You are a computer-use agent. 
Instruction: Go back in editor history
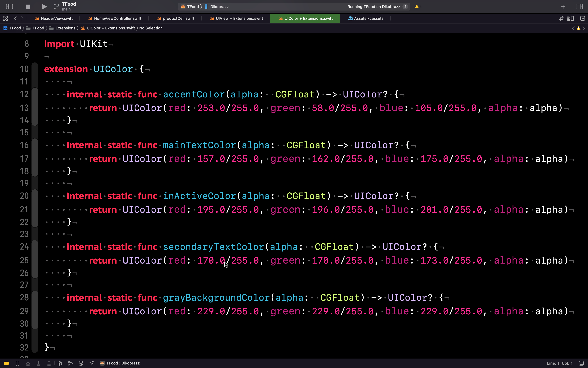(16, 18)
